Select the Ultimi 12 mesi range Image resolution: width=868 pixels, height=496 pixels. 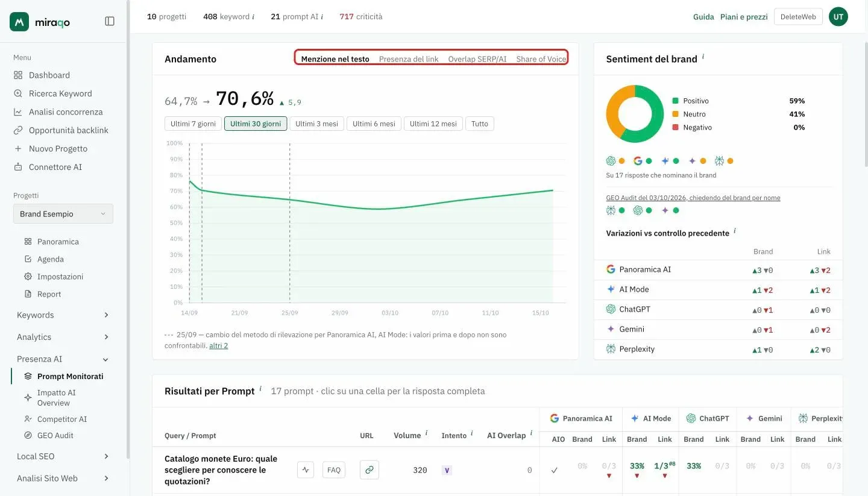[433, 124]
